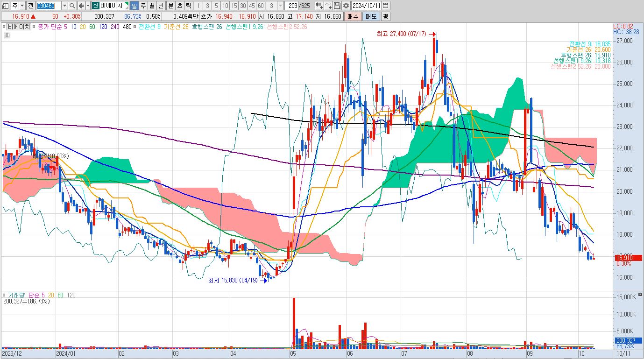Image resolution: width=644 pixels, height=359 pixels.
Task: Click the top-left panel layout icon
Action: pos(6,6)
